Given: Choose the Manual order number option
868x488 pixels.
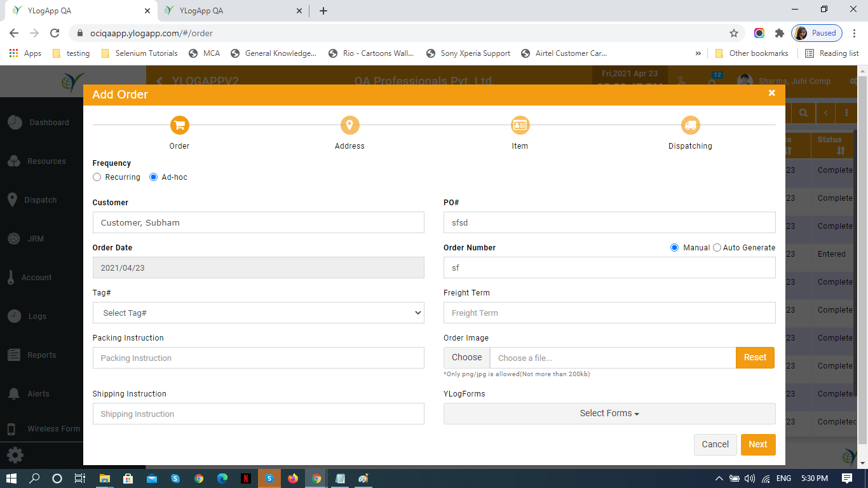Looking at the screenshot, I should click(674, 247).
